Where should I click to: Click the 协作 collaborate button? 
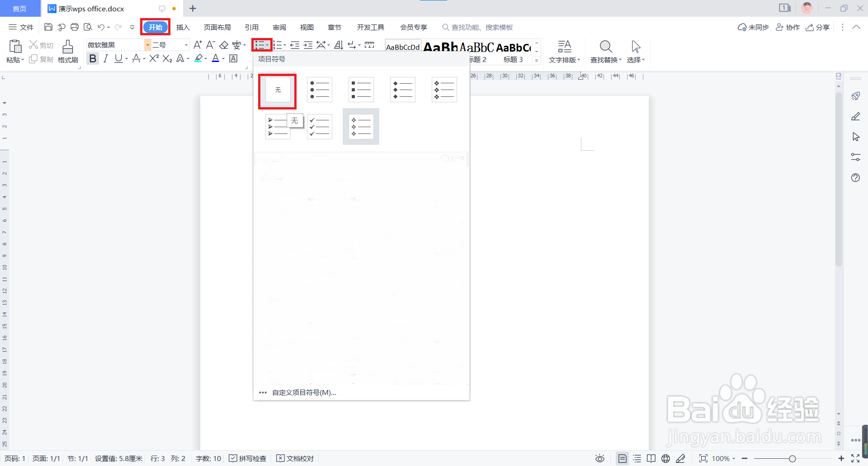(x=788, y=27)
